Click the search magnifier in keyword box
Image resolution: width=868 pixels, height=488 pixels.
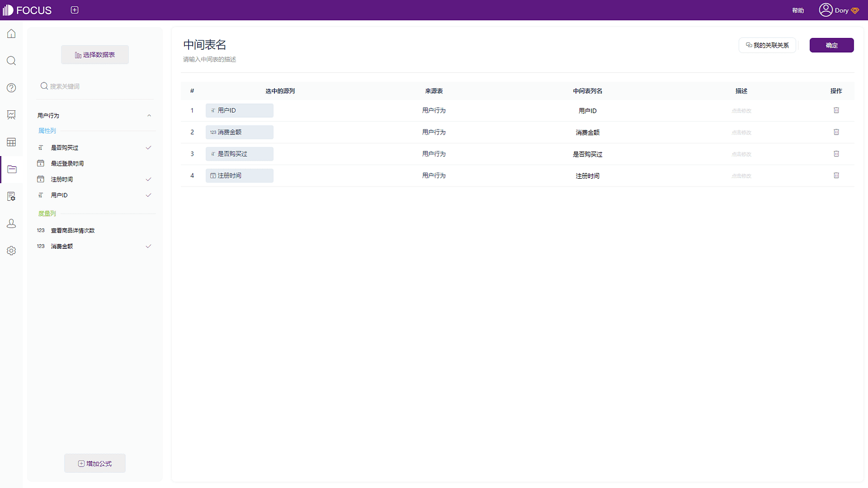[x=44, y=86]
